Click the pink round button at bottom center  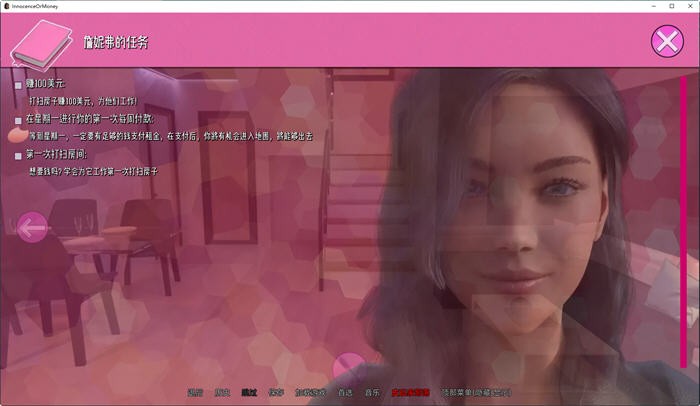point(348,367)
